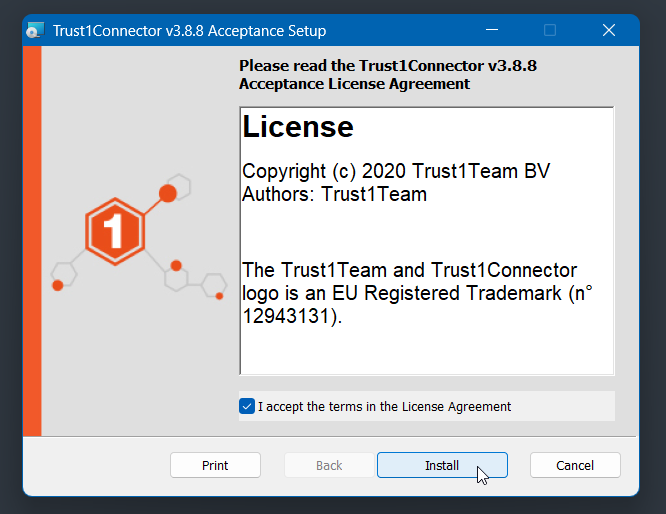
Task: Print the license agreement
Action: (x=215, y=465)
